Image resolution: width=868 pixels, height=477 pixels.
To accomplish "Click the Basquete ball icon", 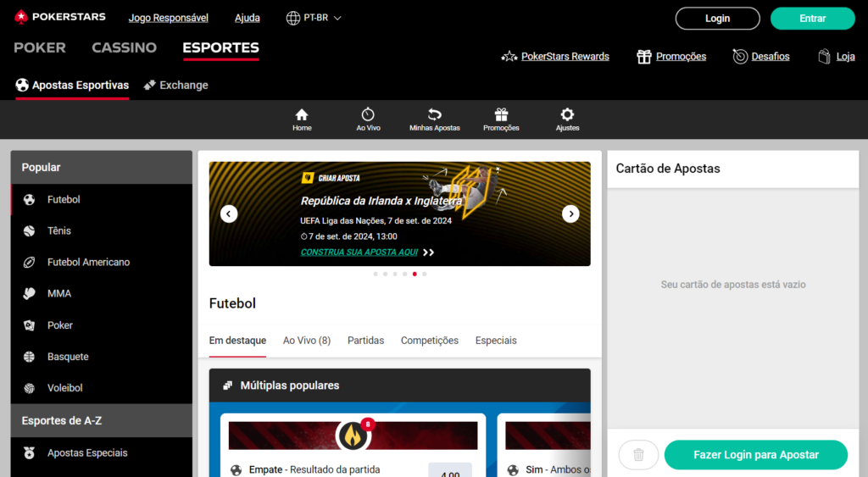I will (x=30, y=357).
